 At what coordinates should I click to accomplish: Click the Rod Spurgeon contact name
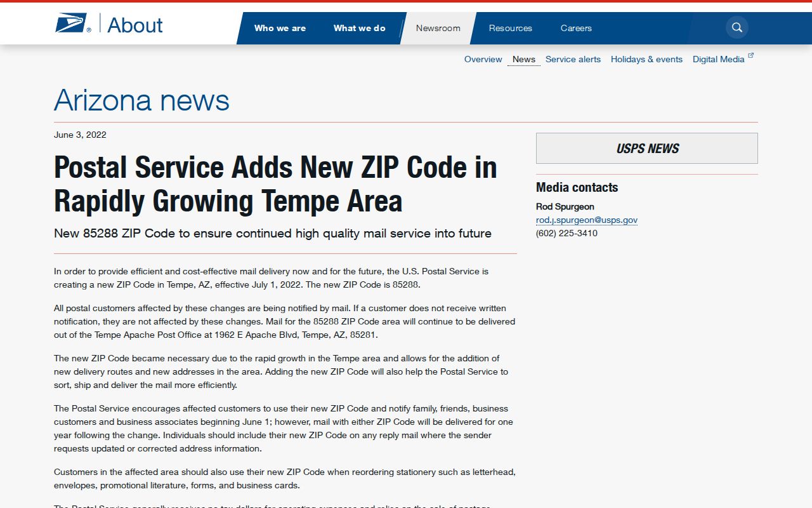pyautogui.click(x=565, y=206)
